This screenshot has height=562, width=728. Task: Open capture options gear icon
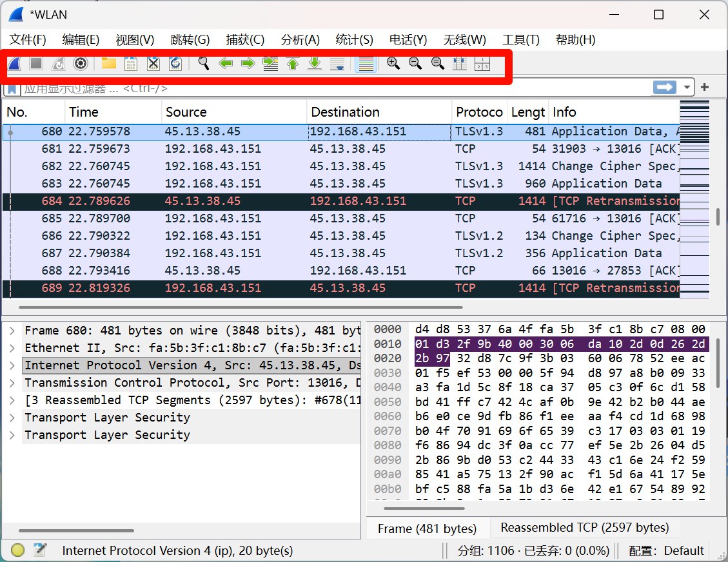click(81, 63)
